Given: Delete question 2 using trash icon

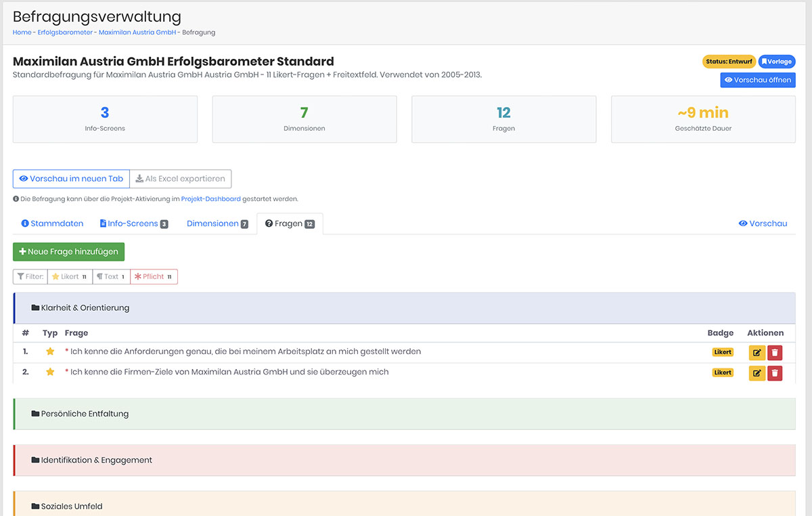Looking at the screenshot, I should pyautogui.click(x=775, y=373).
